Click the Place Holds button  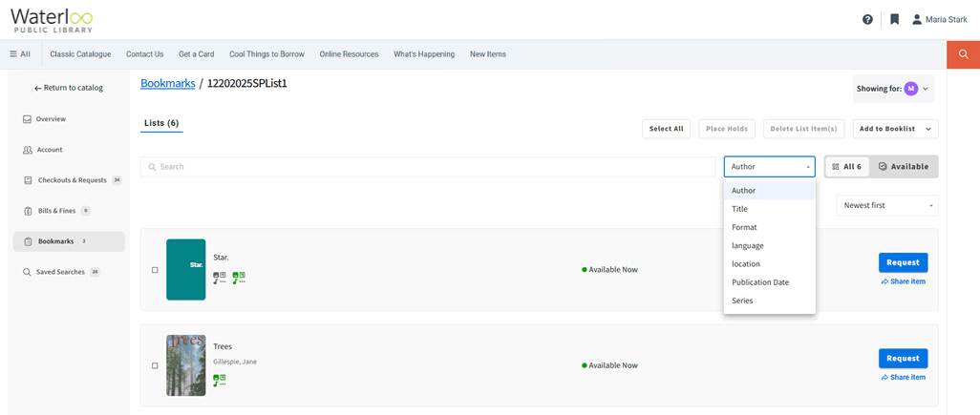point(727,129)
